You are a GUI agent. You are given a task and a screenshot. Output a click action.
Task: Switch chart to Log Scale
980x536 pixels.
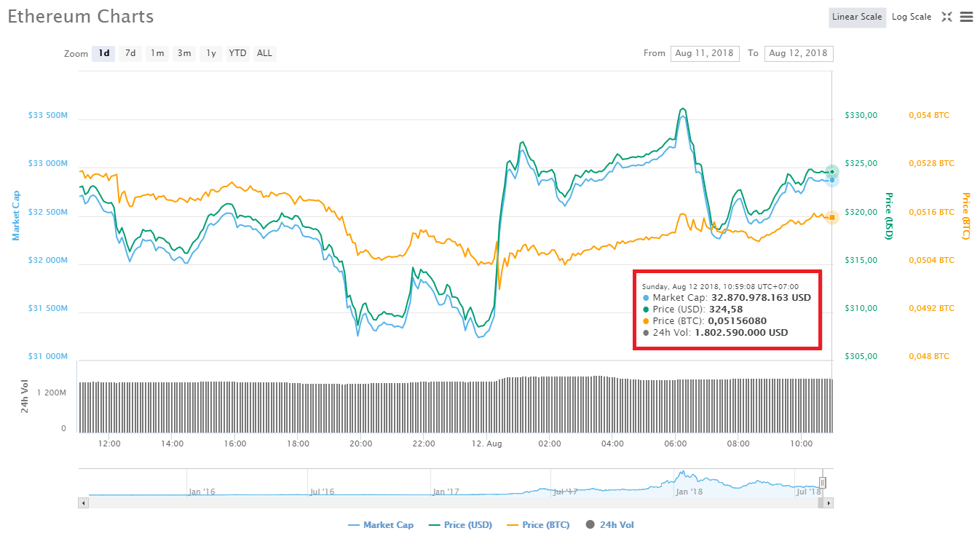[x=911, y=16]
